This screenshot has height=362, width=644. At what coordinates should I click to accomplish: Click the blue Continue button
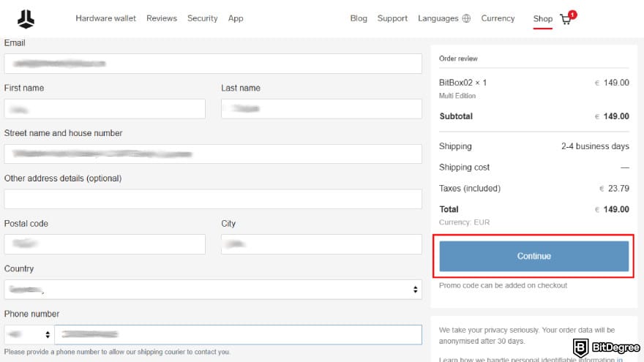tap(534, 256)
